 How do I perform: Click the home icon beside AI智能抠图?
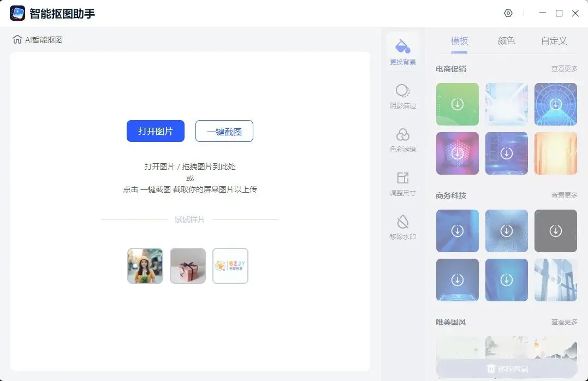pyautogui.click(x=17, y=39)
